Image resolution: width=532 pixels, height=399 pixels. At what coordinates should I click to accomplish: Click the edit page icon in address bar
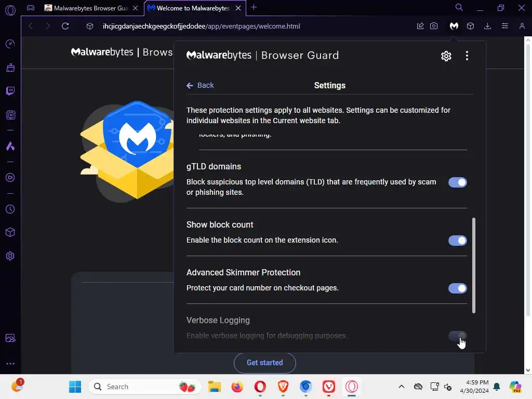420,26
